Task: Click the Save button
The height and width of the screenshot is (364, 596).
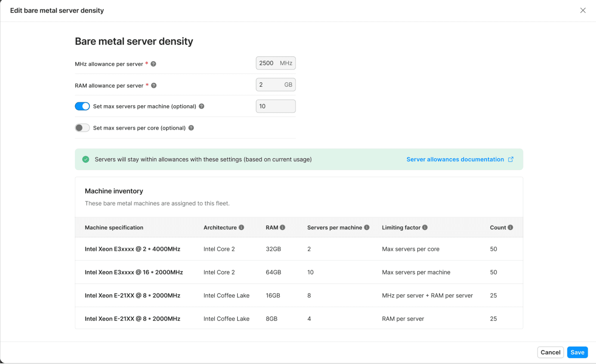Action: [x=577, y=352]
